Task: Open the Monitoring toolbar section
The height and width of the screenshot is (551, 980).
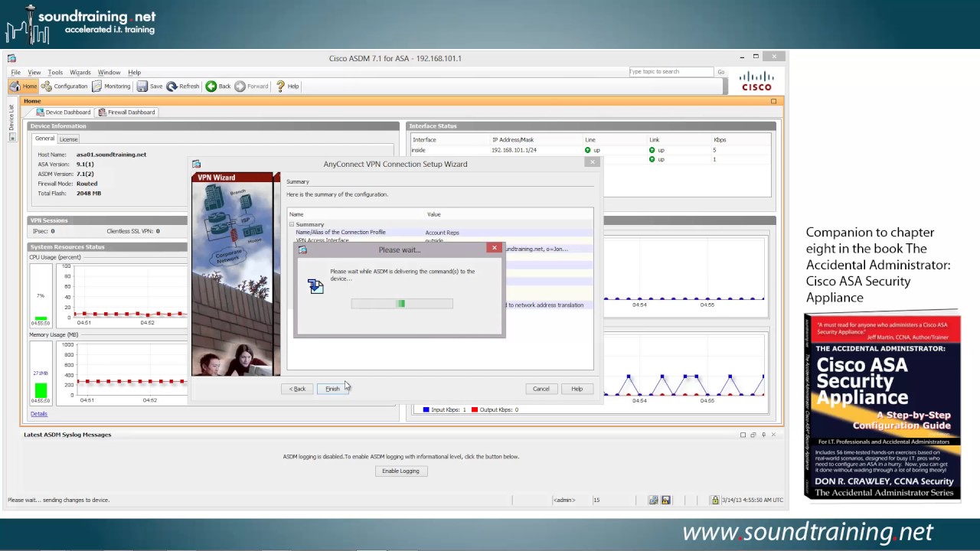Action: (x=111, y=86)
